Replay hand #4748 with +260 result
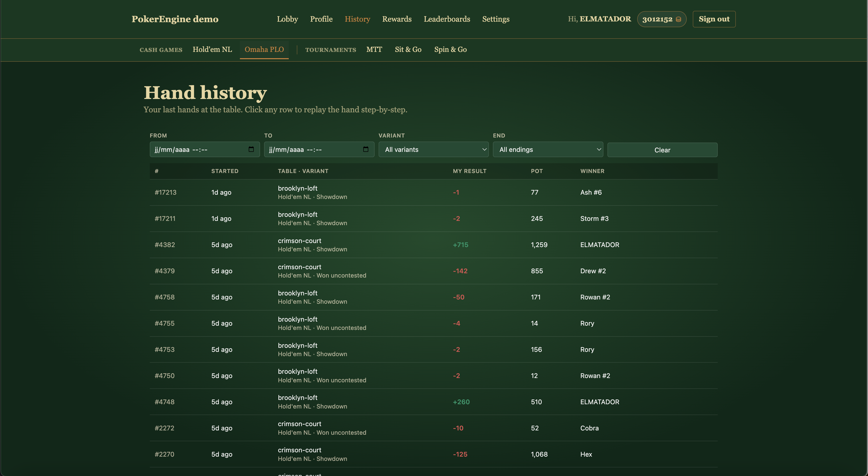The width and height of the screenshot is (868, 476). point(433,402)
